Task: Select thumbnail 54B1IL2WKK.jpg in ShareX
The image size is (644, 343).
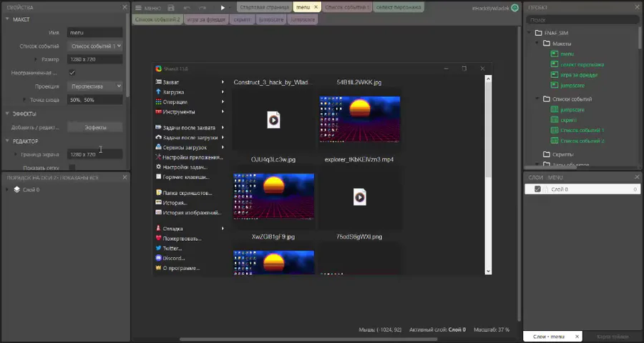Action: pos(359,119)
